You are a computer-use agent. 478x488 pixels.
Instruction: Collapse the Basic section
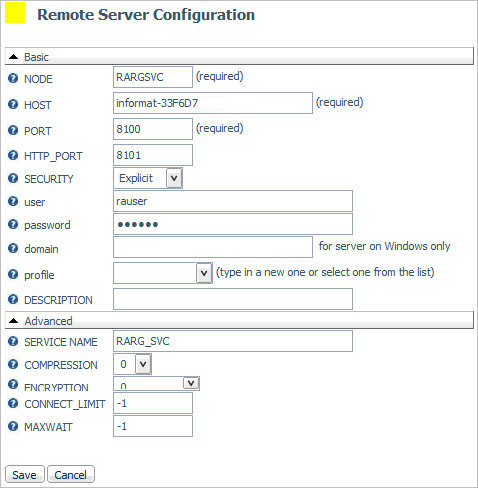click(x=13, y=57)
